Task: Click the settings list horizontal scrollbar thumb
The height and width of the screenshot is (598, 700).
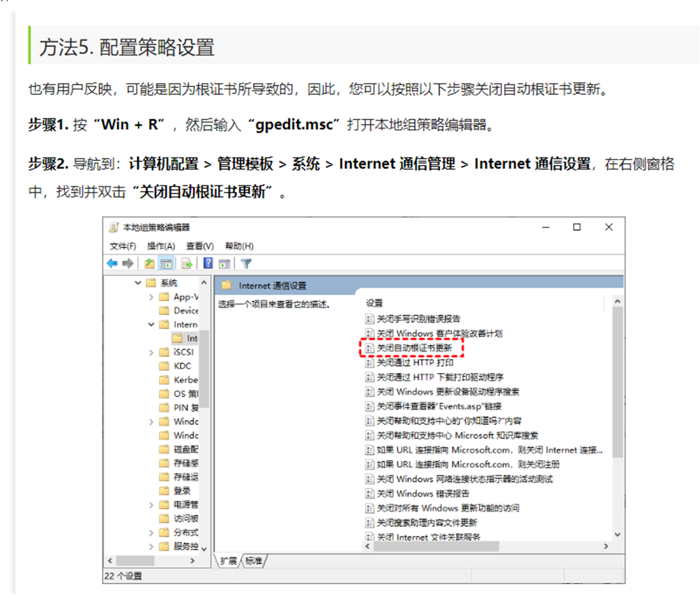Action: 436,546
